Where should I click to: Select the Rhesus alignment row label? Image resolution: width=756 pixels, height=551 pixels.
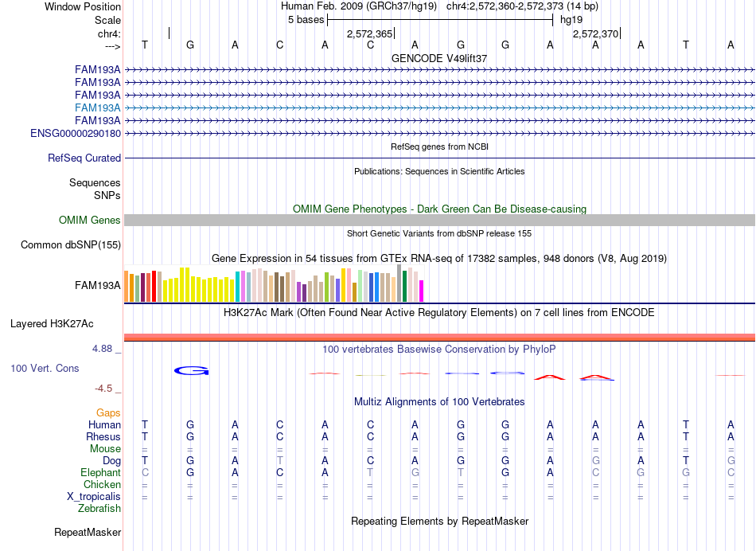click(x=103, y=436)
